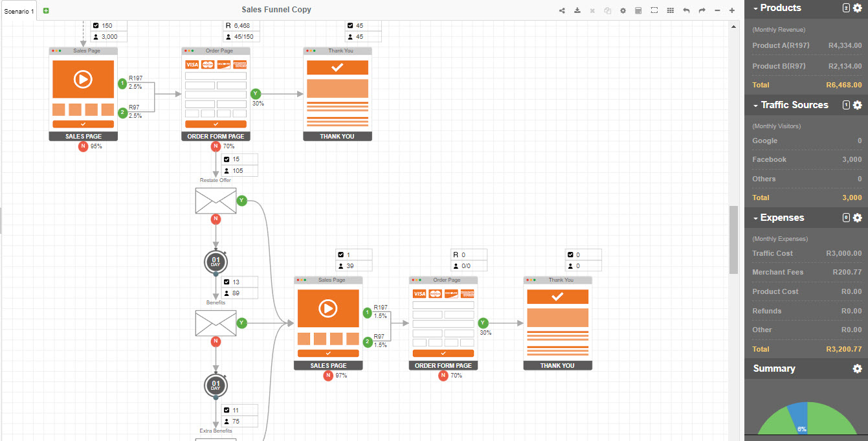Screen dimensions: 868x441
Task: Add a new scenario tab
Action: point(46,10)
